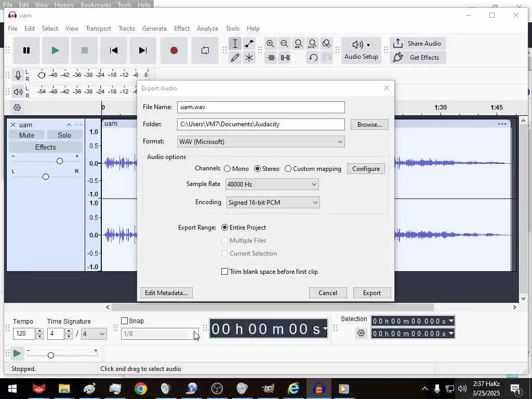
Task: Click the Pause button in transport toolbar
Action: click(26, 50)
